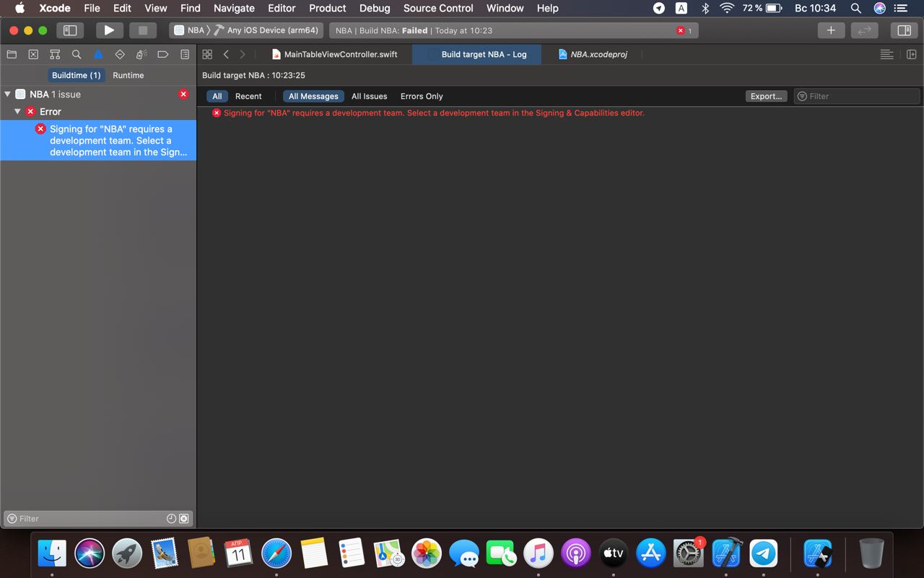
Task: Open the Product menu
Action: pos(327,8)
